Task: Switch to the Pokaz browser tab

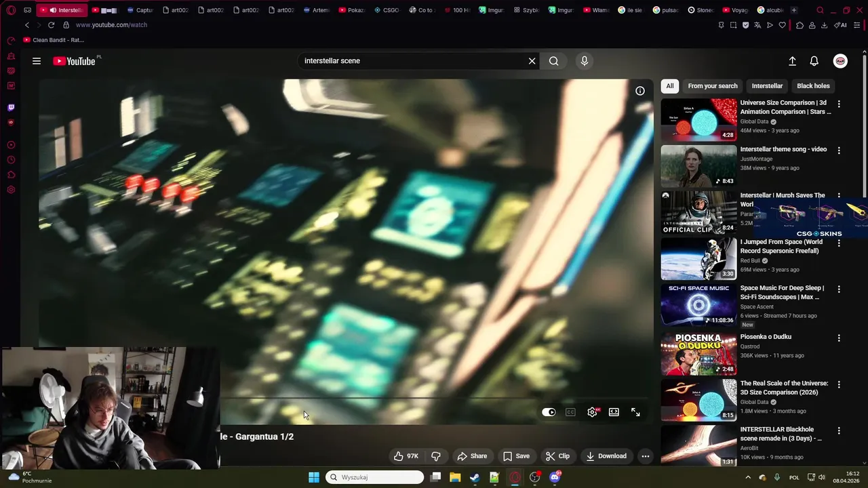Action: tap(351, 10)
